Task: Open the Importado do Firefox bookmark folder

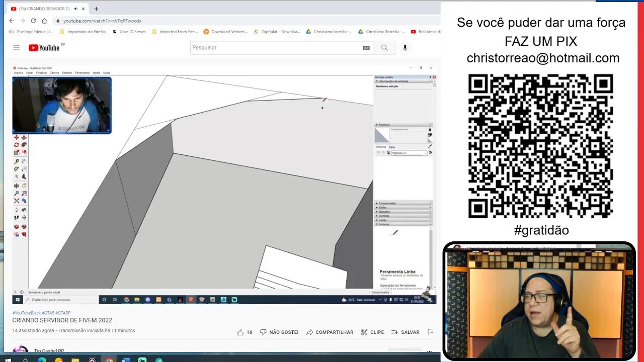Action: [83, 32]
